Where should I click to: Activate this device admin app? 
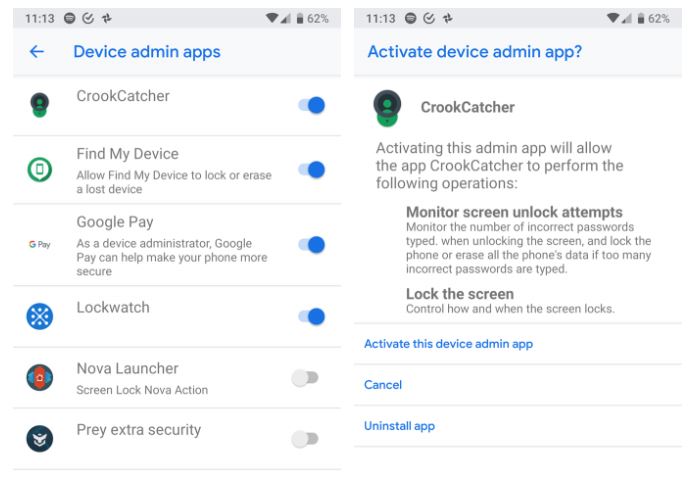[x=448, y=344]
